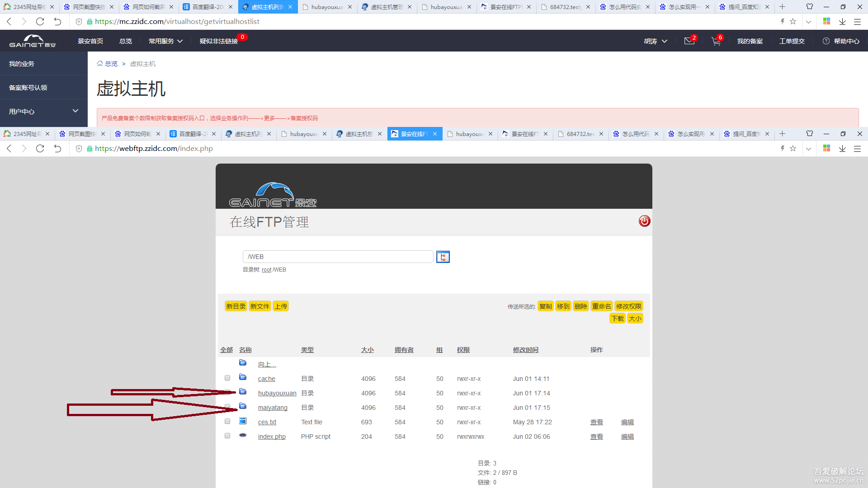Click the ces.txt text file icon
Viewport: 868px width, 488px height.
click(243, 421)
